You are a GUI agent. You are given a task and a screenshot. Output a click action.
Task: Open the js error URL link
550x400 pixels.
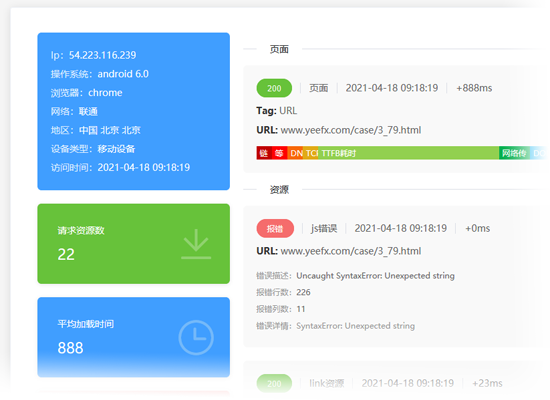pos(350,251)
